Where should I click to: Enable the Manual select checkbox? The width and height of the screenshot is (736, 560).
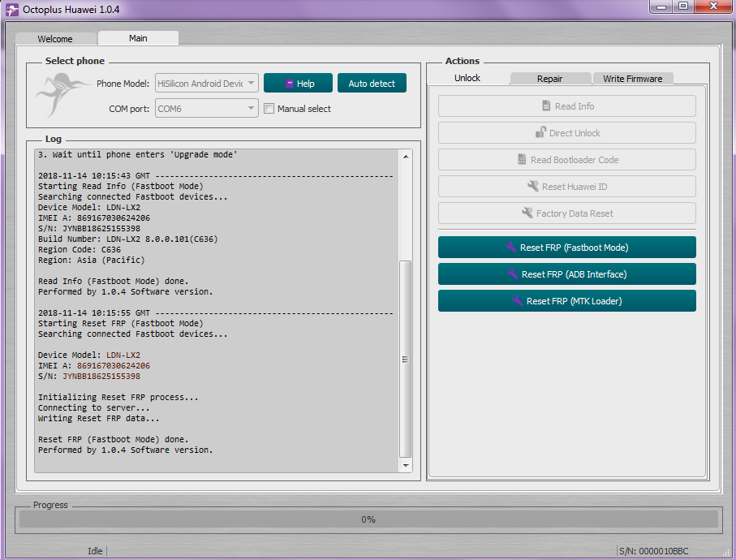tap(269, 109)
